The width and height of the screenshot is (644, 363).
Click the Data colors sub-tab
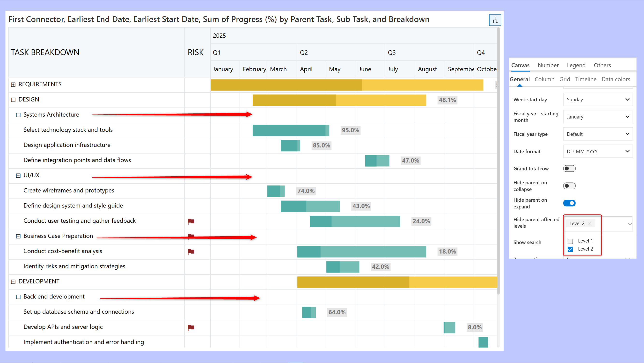coord(615,79)
